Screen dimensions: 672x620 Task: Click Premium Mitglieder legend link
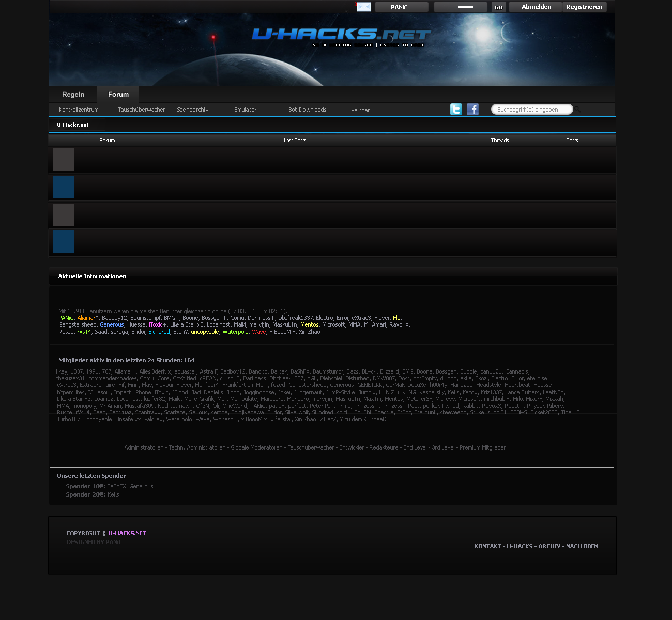(482, 447)
